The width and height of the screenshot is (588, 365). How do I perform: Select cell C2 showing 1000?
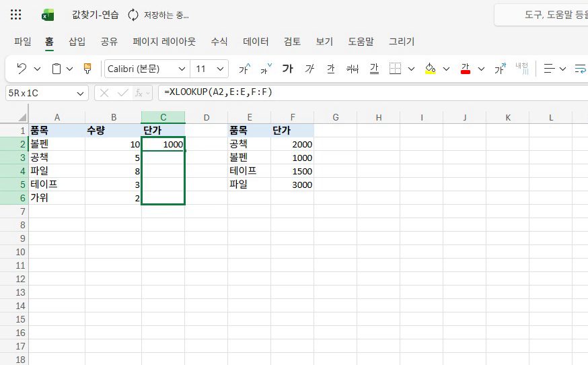[163, 144]
